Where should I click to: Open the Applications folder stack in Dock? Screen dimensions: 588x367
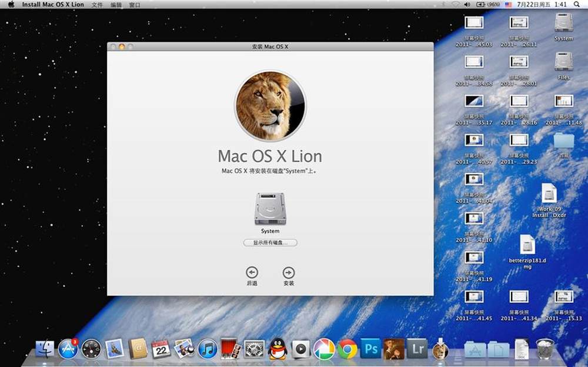(x=475, y=349)
